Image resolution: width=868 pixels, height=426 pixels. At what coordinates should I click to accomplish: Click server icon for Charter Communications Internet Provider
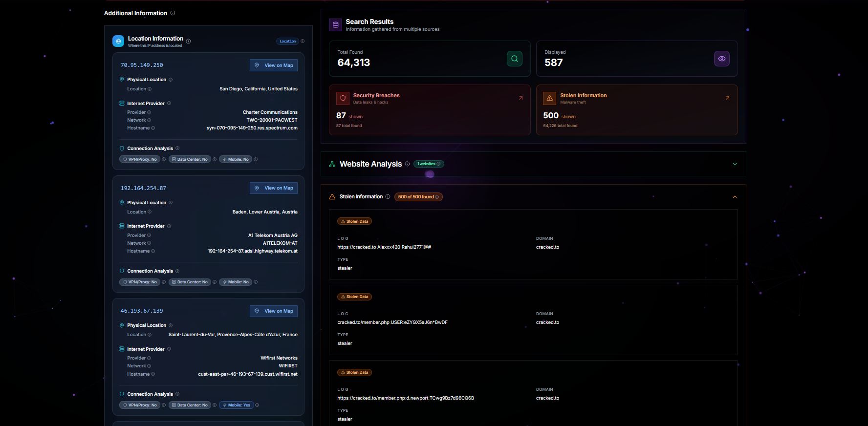point(122,104)
